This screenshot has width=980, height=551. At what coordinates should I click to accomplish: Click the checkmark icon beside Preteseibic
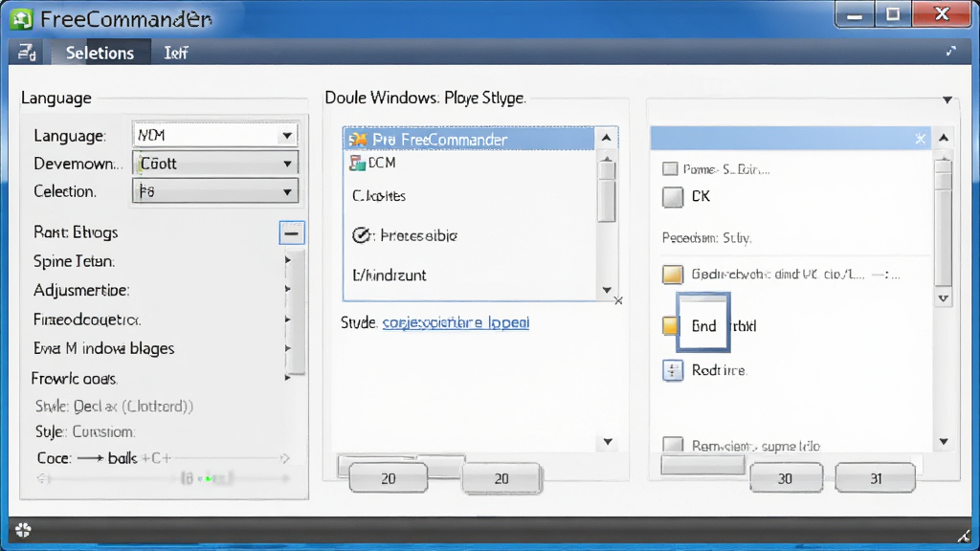tap(361, 235)
